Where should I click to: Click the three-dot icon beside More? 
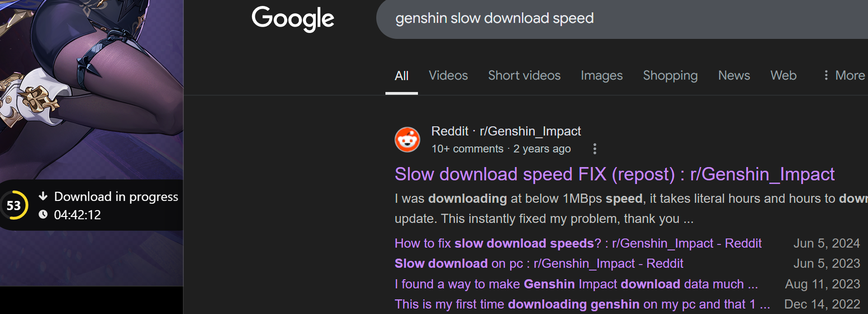pyautogui.click(x=826, y=76)
